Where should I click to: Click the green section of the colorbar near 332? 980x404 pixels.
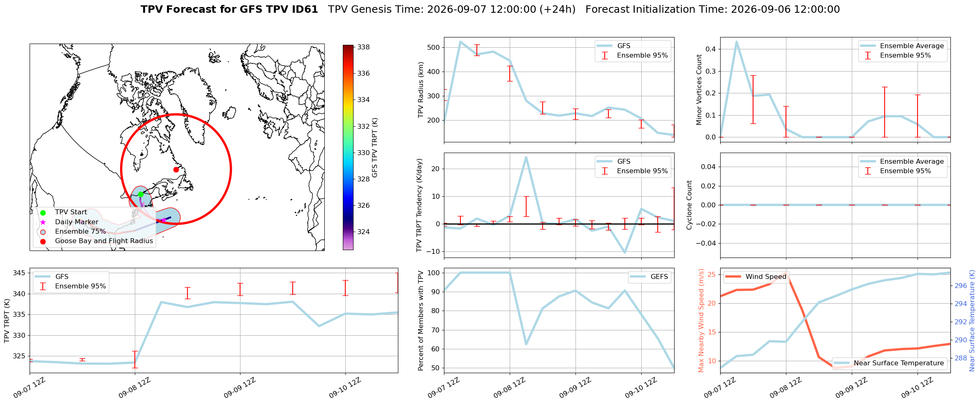click(x=348, y=126)
